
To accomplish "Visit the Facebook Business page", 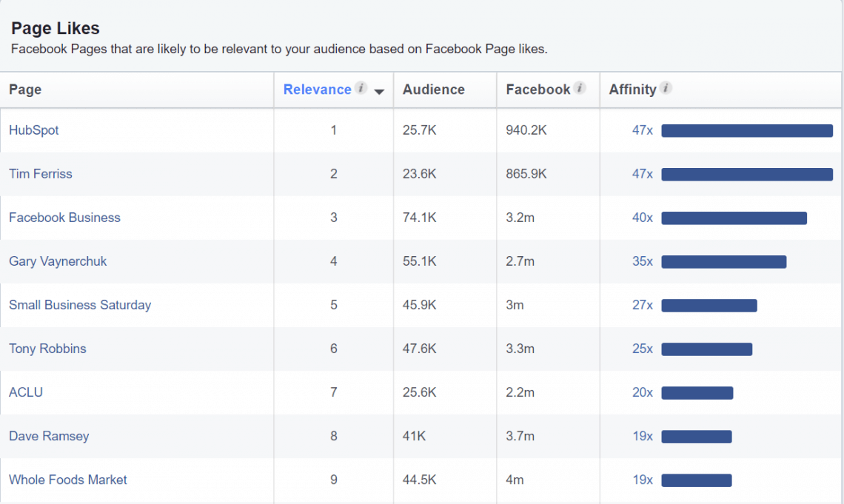I will coord(64,218).
